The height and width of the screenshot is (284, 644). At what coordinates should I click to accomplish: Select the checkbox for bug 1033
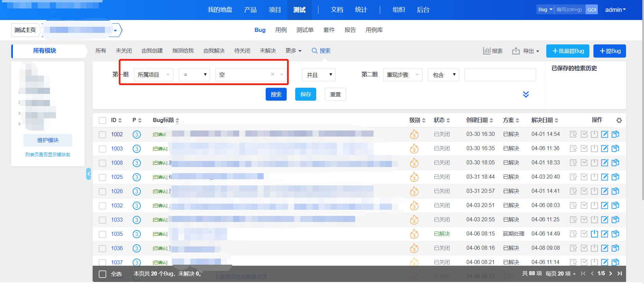[x=102, y=220]
